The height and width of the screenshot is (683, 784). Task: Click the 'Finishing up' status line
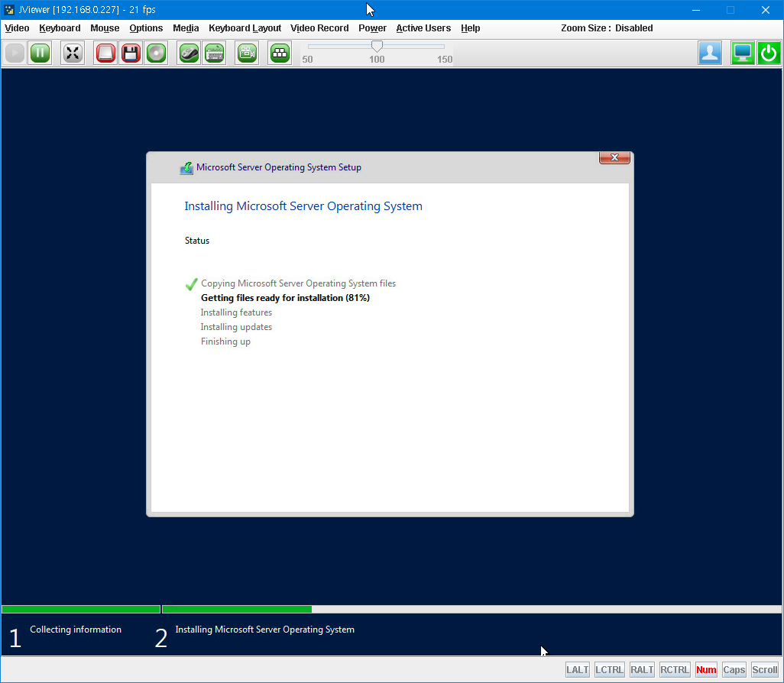click(225, 341)
